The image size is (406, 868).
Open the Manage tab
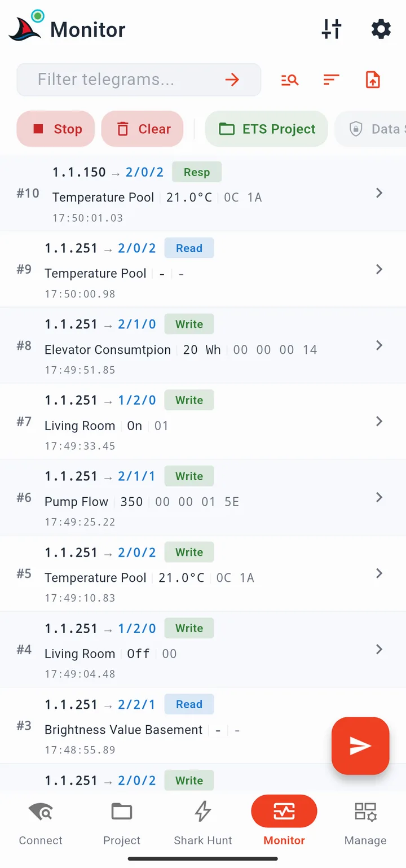[x=365, y=823]
